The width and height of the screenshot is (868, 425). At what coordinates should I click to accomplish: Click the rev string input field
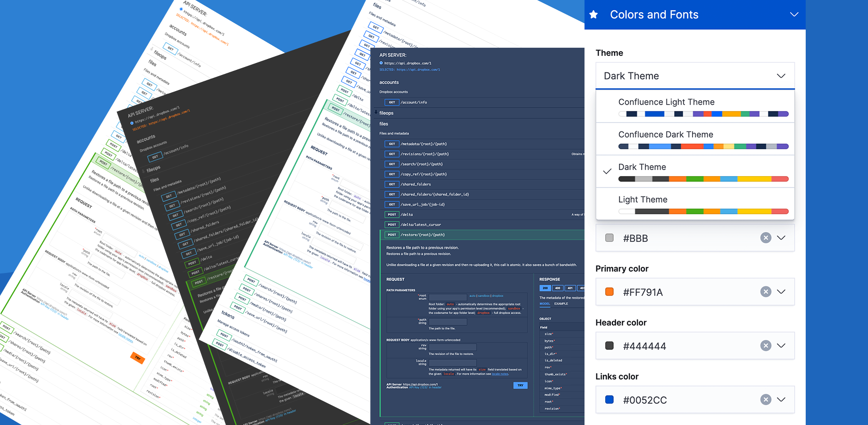pyautogui.click(x=452, y=347)
